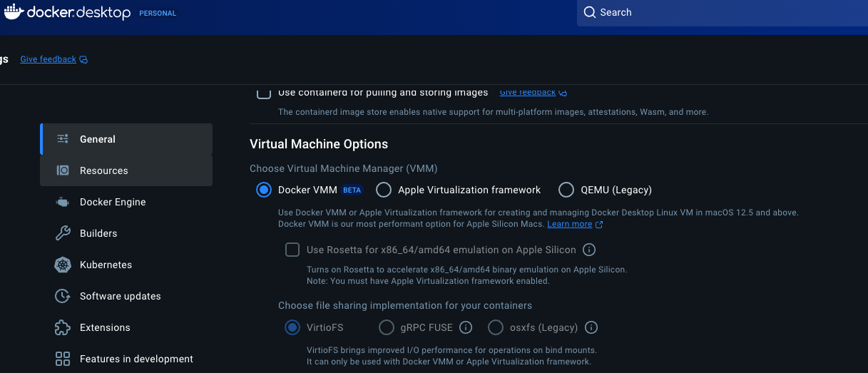This screenshot has height=373, width=868.
Task: Enable the Use Rosetta emulation checkbox
Action: tap(292, 250)
